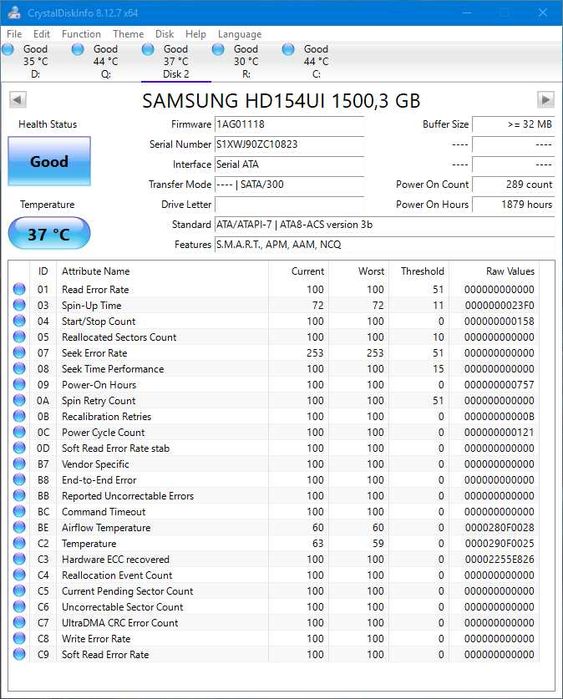The width and height of the screenshot is (563, 699).
Task: Click status orb of End-to-End Error
Action: [x=19, y=480]
